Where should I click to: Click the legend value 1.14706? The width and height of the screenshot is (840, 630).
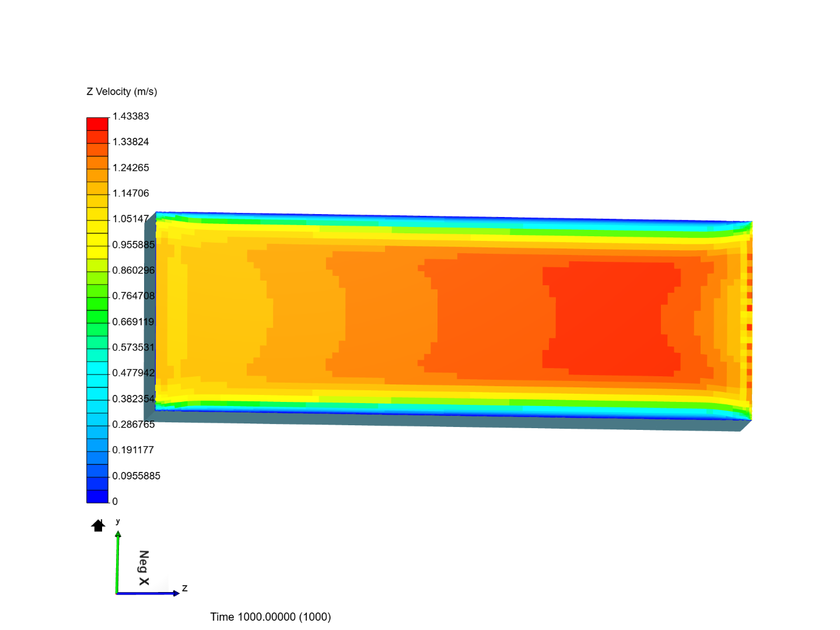tap(131, 193)
